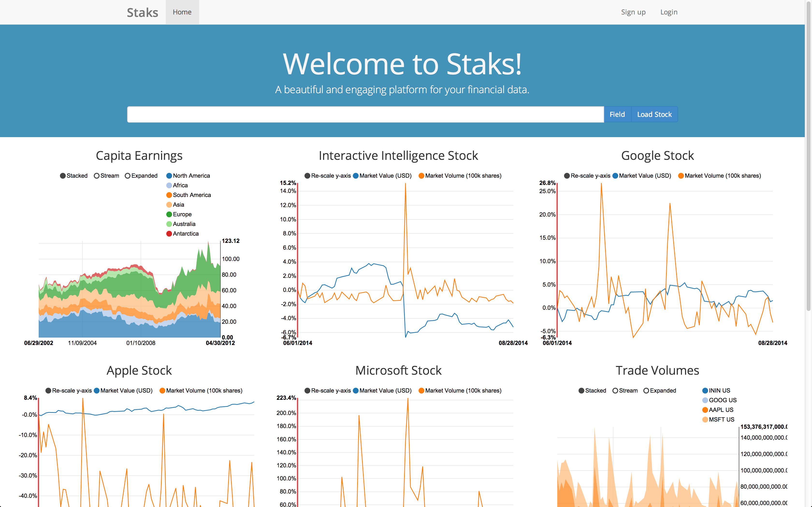
Task: Open the Home navigation tab
Action: pyautogui.click(x=182, y=12)
